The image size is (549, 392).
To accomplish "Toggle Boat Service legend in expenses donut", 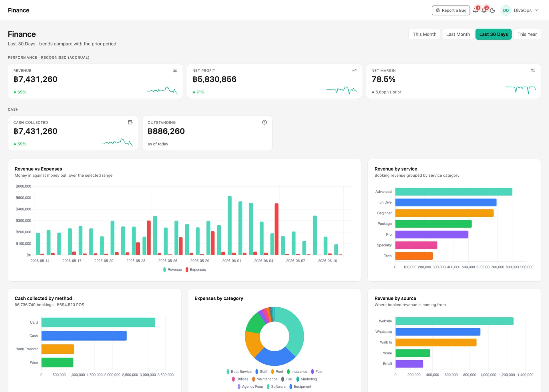I will coord(239,372).
